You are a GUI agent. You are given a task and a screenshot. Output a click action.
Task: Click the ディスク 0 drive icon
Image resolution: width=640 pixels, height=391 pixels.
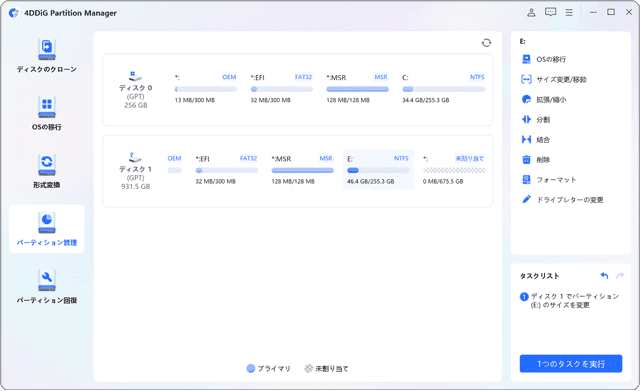(135, 76)
